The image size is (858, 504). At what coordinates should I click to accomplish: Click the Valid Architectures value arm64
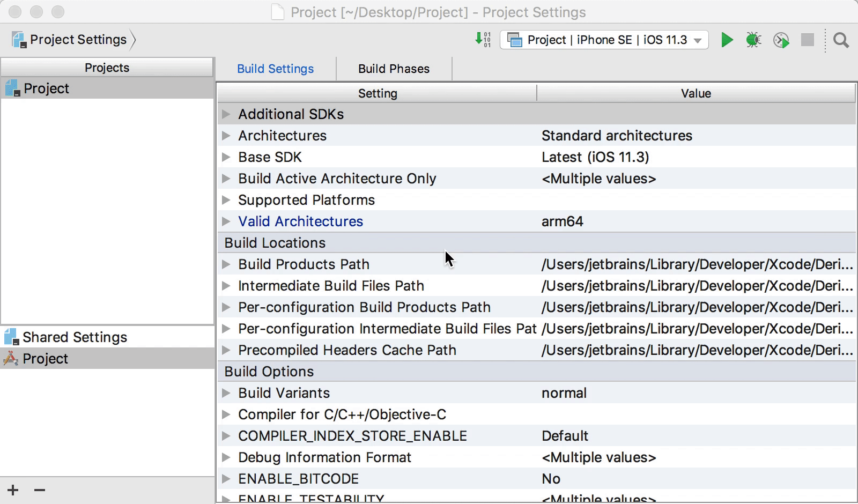point(562,221)
